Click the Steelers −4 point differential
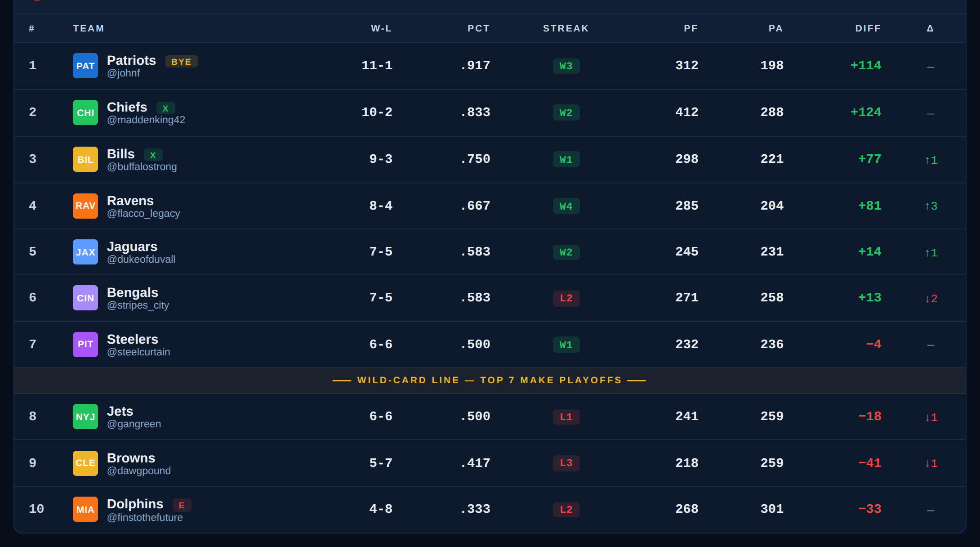This screenshot has height=547, width=980. pos(873,345)
